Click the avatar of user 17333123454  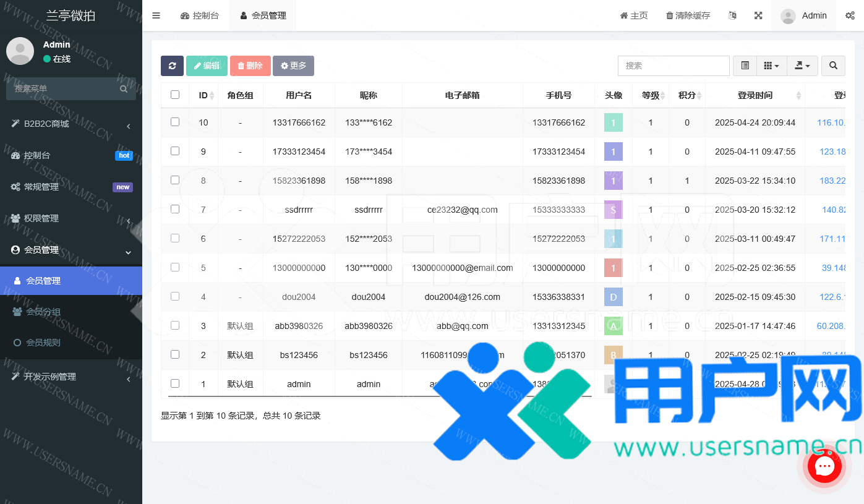(x=614, y=152)
